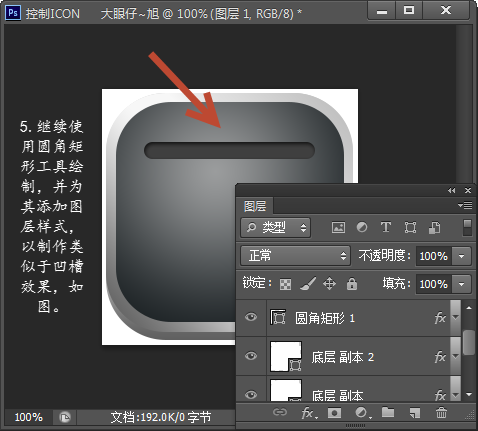The image size is (478, 431).
Task: Filter layers by pixel image icon
Action: pos(338,228)
